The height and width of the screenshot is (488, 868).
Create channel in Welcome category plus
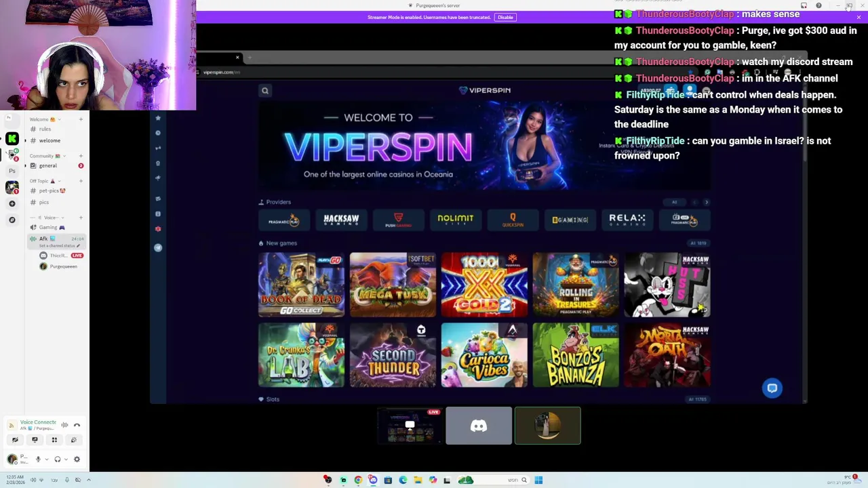pyautogui.click(x=81, y=119)
